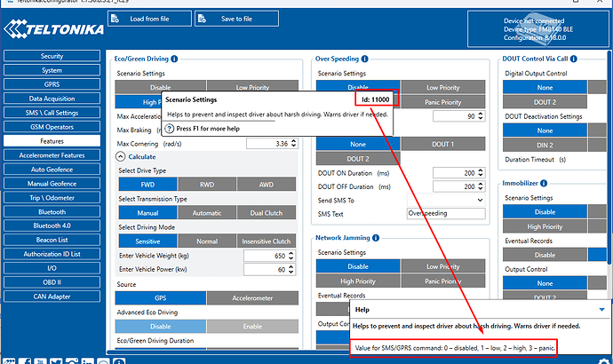Set Network Jamming to High Priority

(x=358, y=281)
